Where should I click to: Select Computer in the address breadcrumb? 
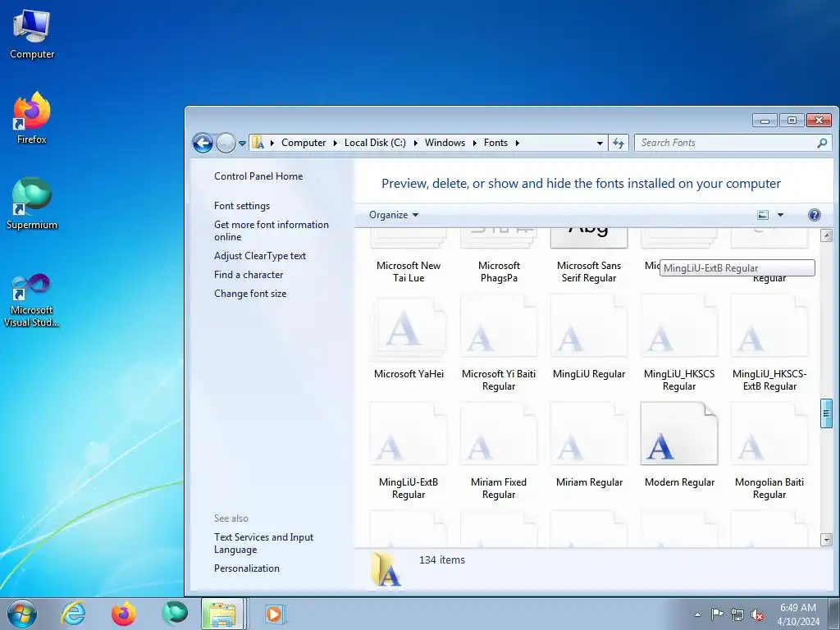304,143
